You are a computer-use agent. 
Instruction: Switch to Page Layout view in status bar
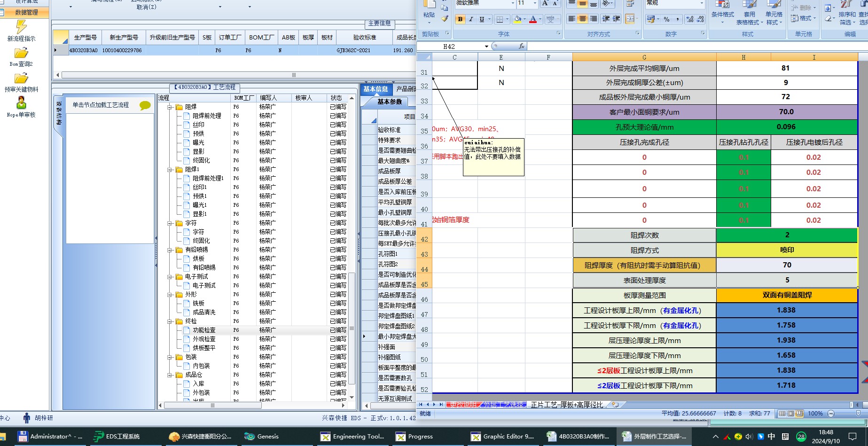(x=791, y=414)
